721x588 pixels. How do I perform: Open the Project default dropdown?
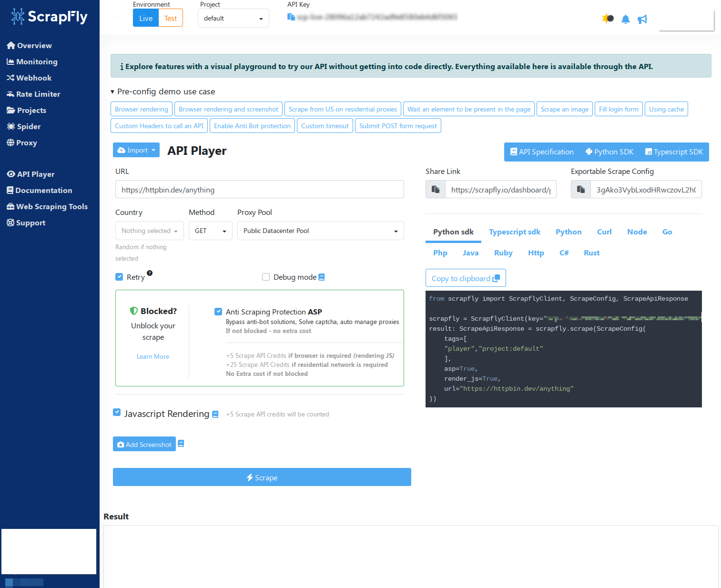(234, 18)
